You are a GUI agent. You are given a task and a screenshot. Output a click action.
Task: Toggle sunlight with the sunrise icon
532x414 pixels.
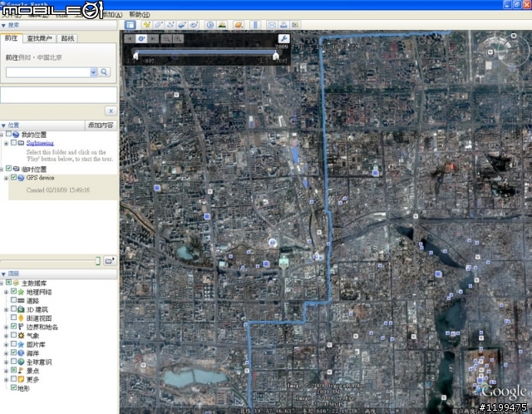[x=222, y=25]
